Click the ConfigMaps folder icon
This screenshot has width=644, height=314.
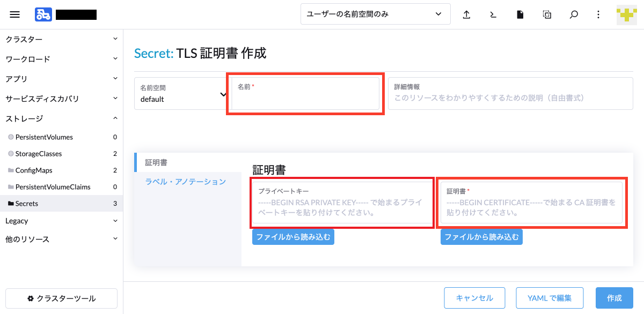11,170
